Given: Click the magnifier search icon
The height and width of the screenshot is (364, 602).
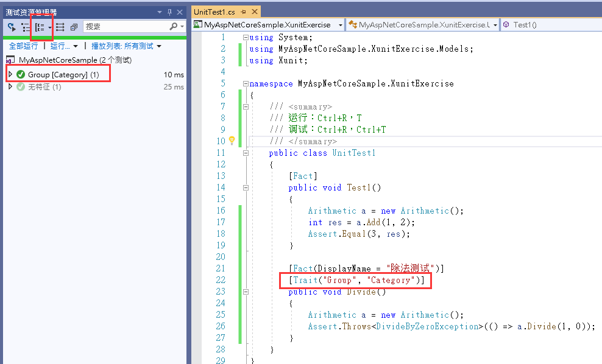Looking at the screenshot, I should [174, 26].
